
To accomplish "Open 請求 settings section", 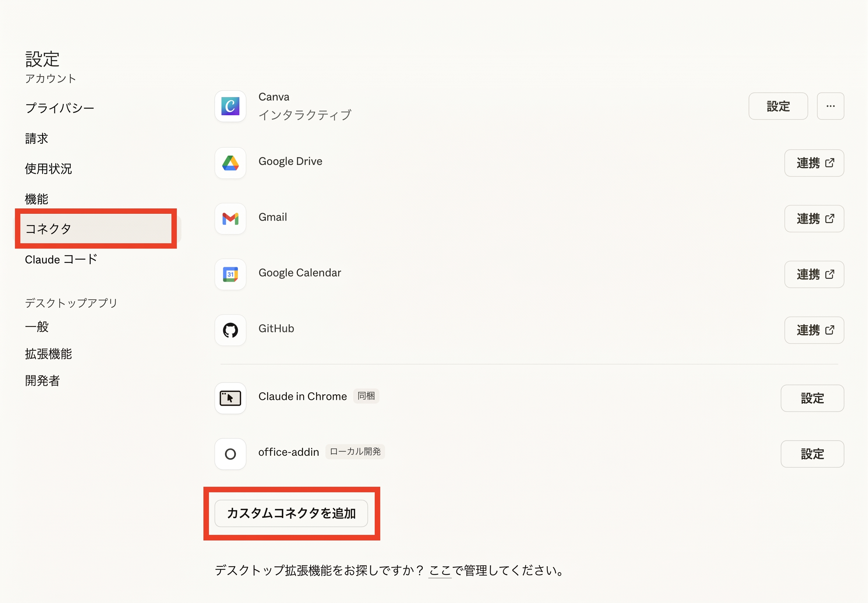I will click(x=37, y=138).
